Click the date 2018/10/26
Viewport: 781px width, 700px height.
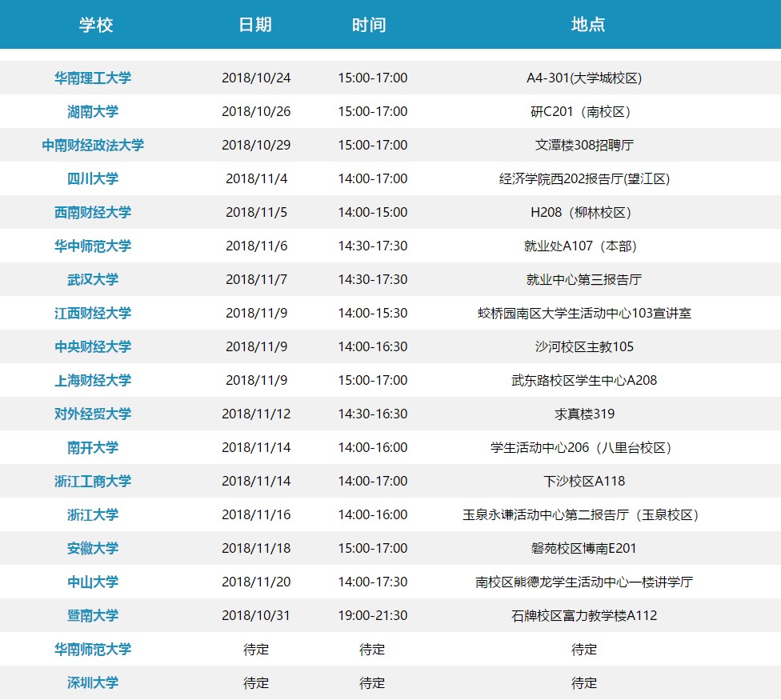pos(256,111)
